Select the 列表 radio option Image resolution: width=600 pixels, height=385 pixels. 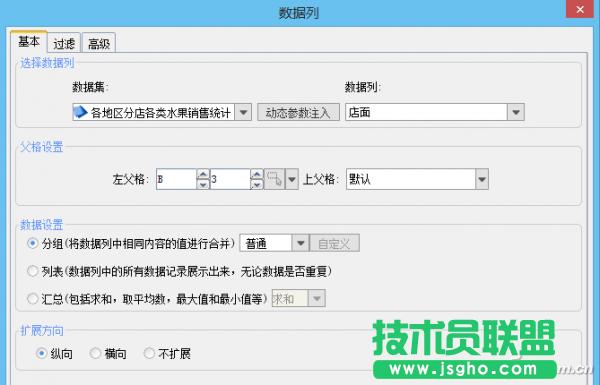point(33,271)
